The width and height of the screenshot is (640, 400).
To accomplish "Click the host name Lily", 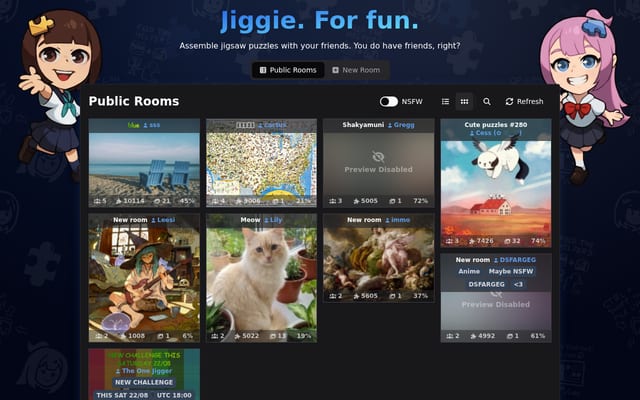I will 273,220.
